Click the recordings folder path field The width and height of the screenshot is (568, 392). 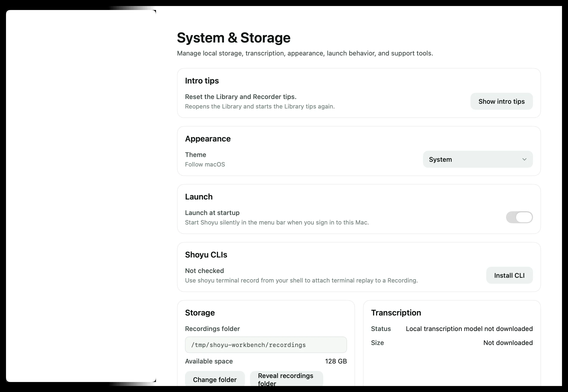[266, 345]
